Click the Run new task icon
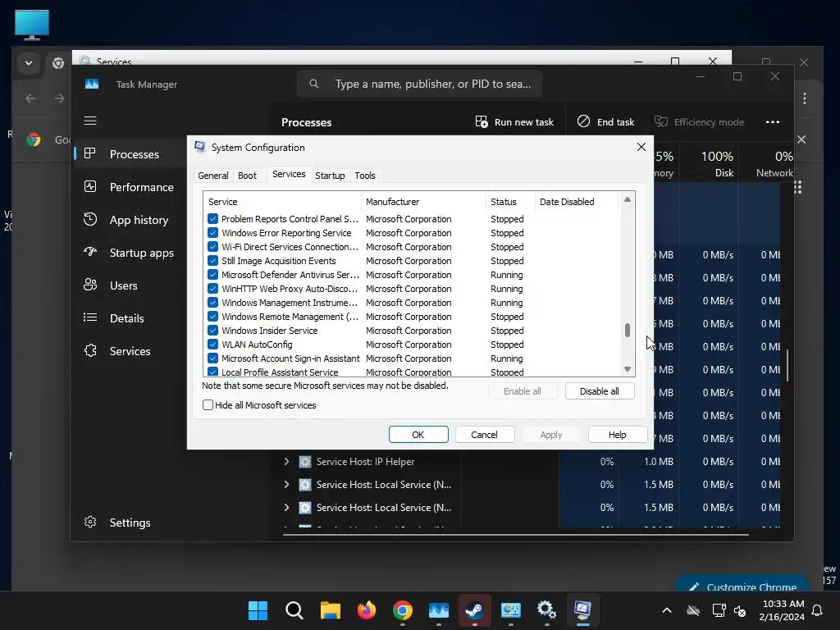840x630 pixels. [481, 121]
